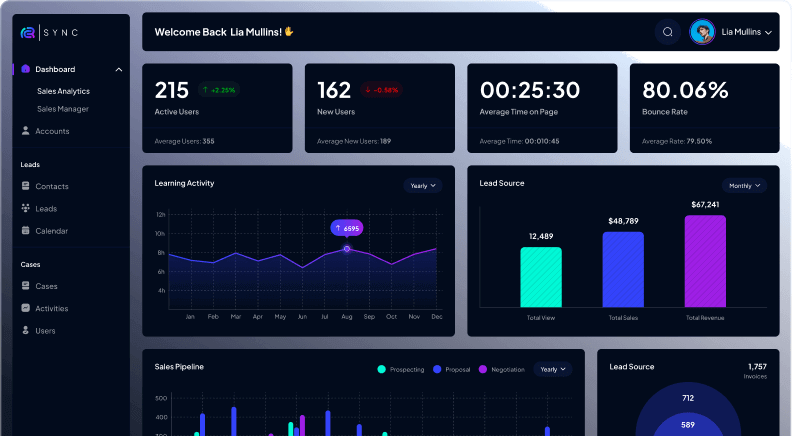Open Learning Activity Yearly dropdown
Viewport: 792px width, 436px height.
tap(423, 185)
